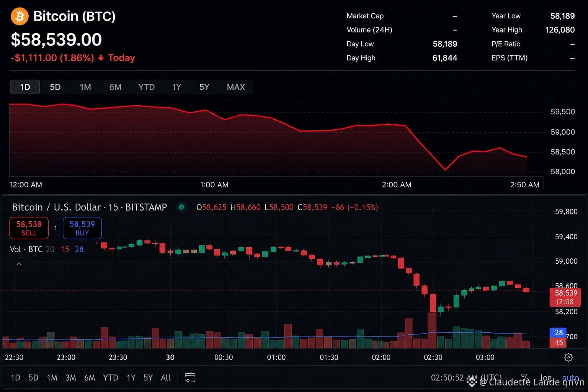Image resolution: width=588 pixels, height=392 pixels.
Task: Select the MAX range tab
Action: tap(236, 87)
